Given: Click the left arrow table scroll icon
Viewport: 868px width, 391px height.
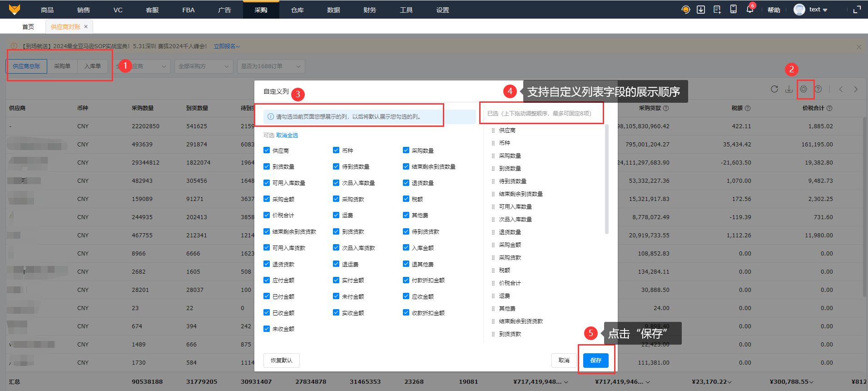Looking at the screenshot, I should (841, 89).
